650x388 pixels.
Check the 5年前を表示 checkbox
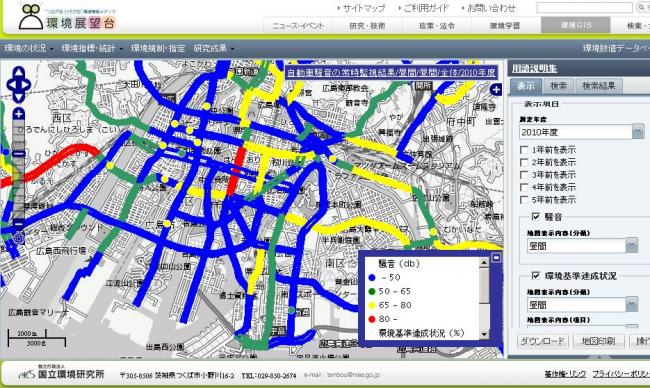coord(524,199)
